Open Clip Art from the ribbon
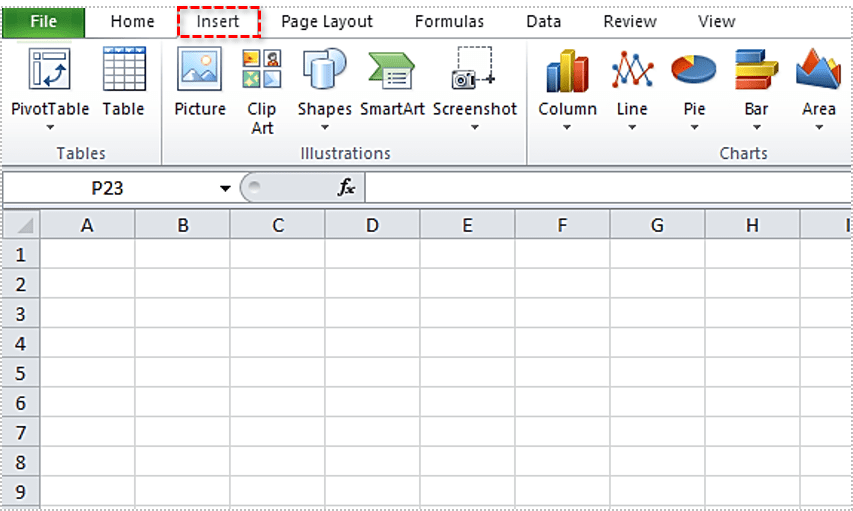Image resolution: width=853 pixels, height=511 pixels. coord(262,70)
